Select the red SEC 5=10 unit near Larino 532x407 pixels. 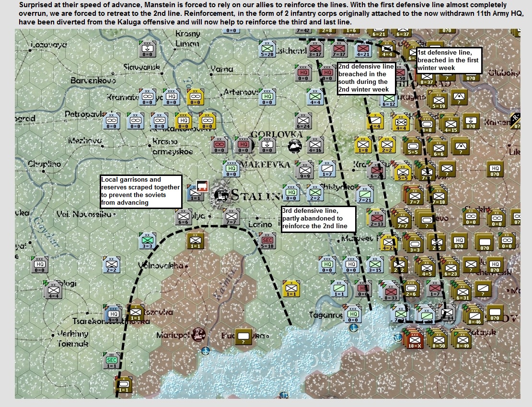coord(267,241)
